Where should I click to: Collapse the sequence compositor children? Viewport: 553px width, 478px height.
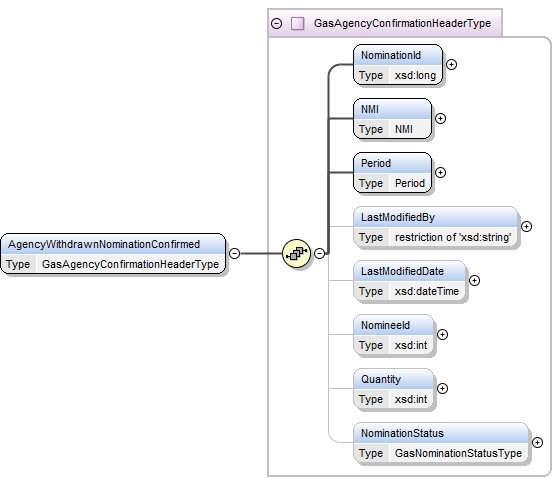(x=320, y=253)
